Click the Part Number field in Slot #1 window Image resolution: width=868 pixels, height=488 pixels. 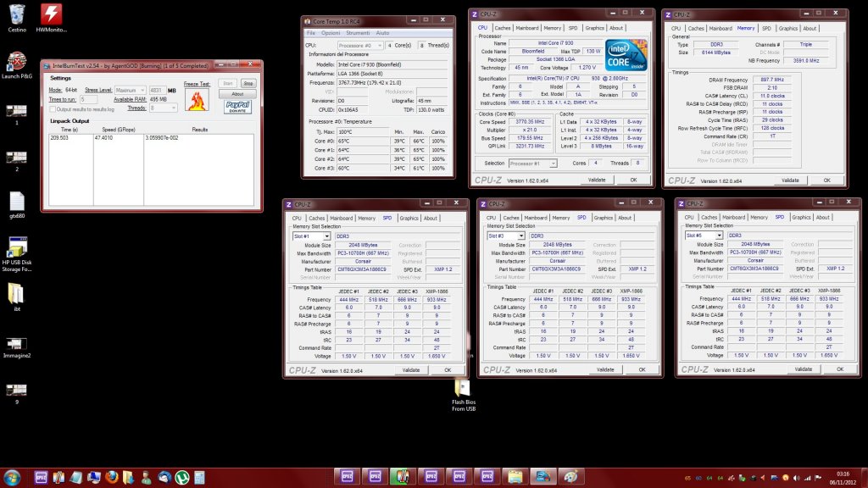(x=363, y=269)
